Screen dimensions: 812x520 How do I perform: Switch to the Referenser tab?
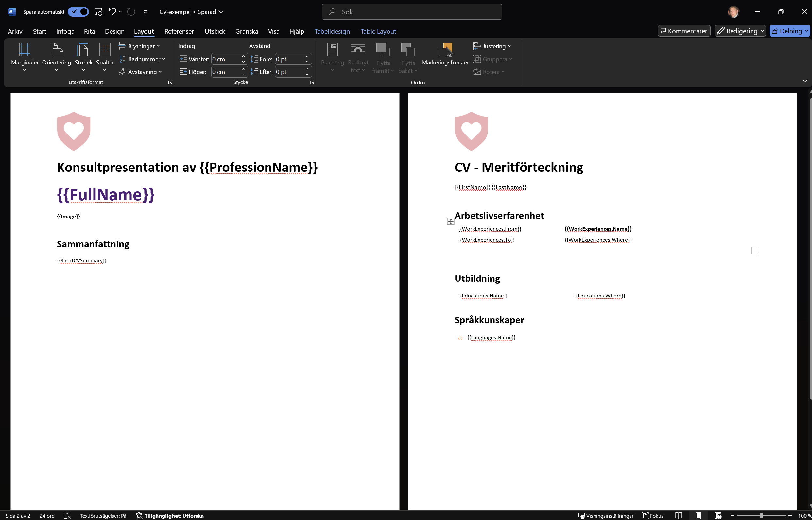[179, 31]
